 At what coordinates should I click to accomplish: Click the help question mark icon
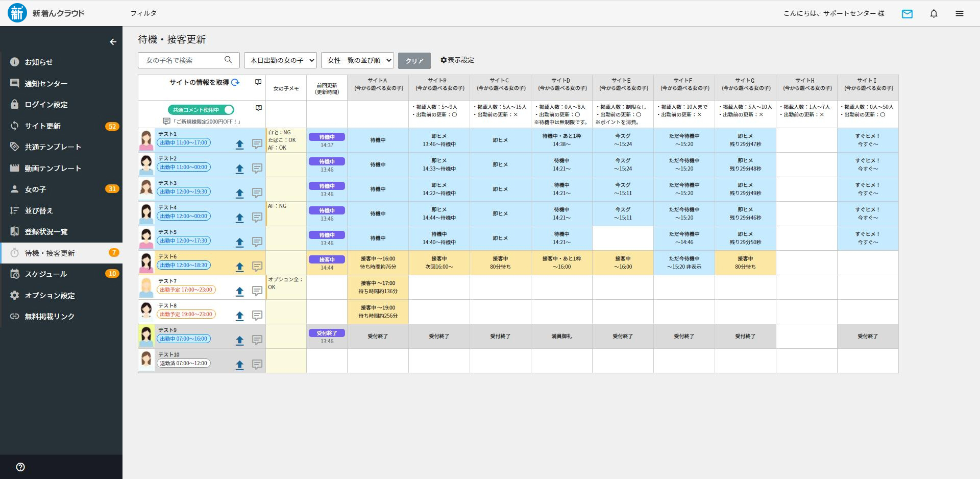pos(20,467)
